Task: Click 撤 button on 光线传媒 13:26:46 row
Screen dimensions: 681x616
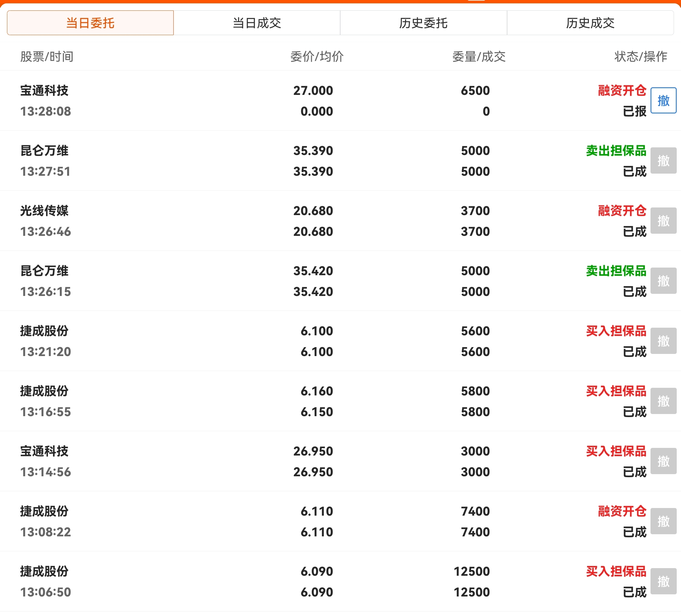Action: point(663,221)
